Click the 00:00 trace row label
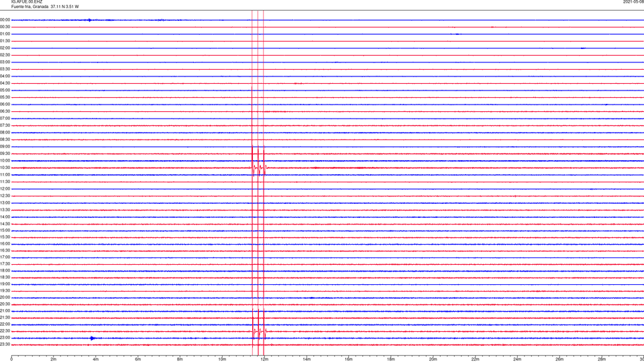This screenshot has width=644, height=362. 5,19
